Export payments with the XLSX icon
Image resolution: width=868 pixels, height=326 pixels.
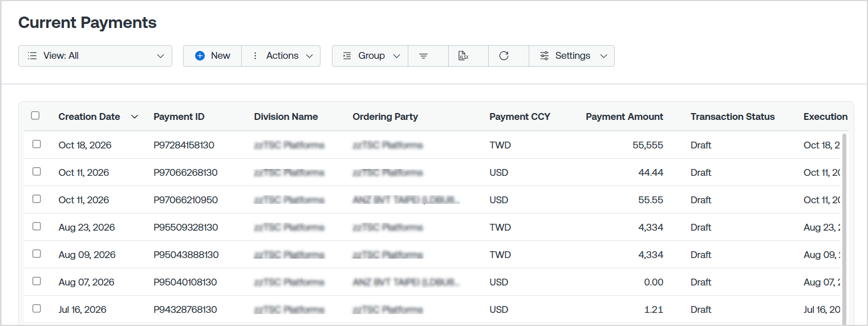(x=463, y=56)
